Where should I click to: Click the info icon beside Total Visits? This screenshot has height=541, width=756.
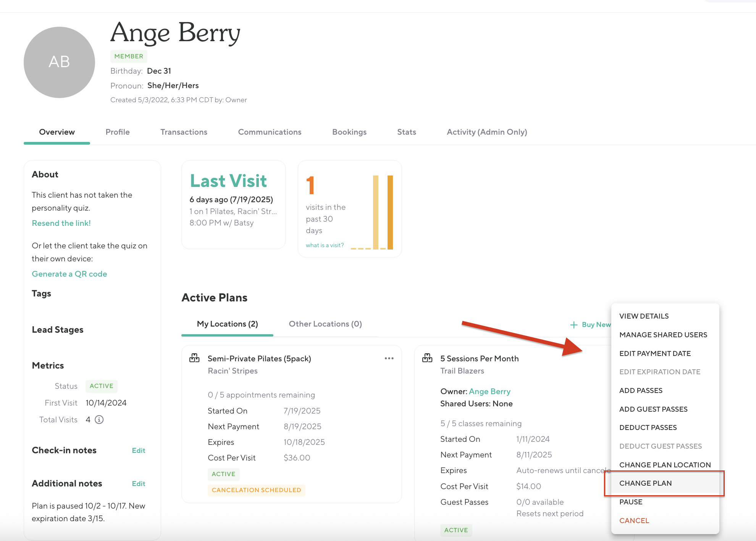99,420
